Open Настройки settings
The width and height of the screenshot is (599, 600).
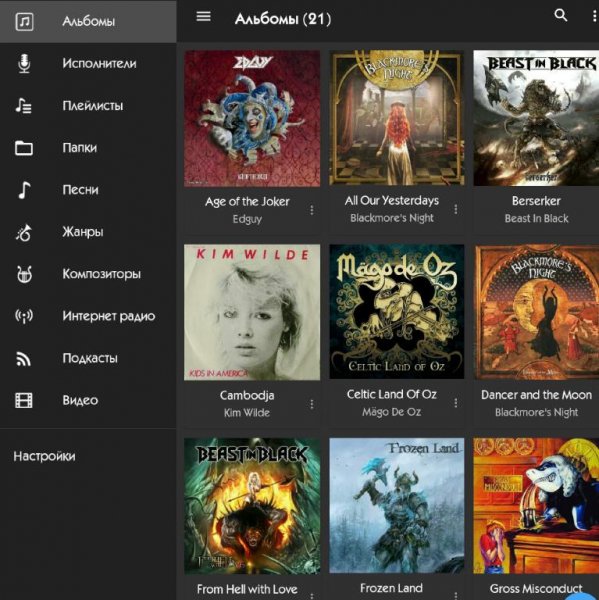point(44,456)
